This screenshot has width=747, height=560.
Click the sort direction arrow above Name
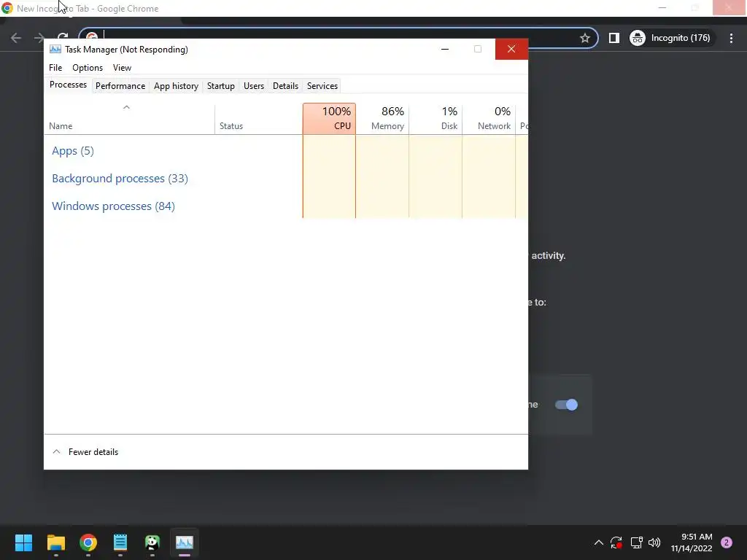pos(126,108)
